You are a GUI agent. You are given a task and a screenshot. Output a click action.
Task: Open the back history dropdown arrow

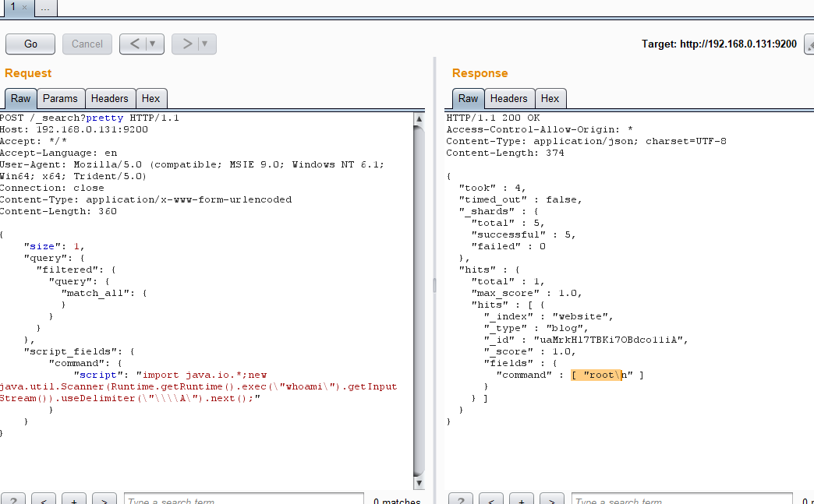tap(153, 44)
